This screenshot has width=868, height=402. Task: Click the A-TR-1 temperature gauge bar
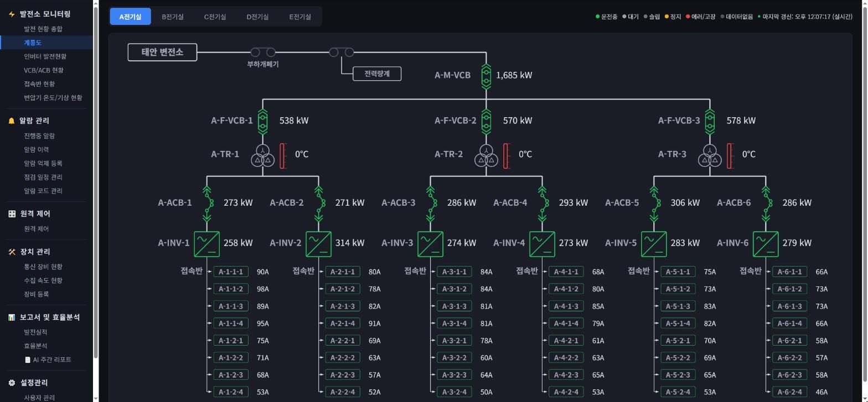pos(283,156)
